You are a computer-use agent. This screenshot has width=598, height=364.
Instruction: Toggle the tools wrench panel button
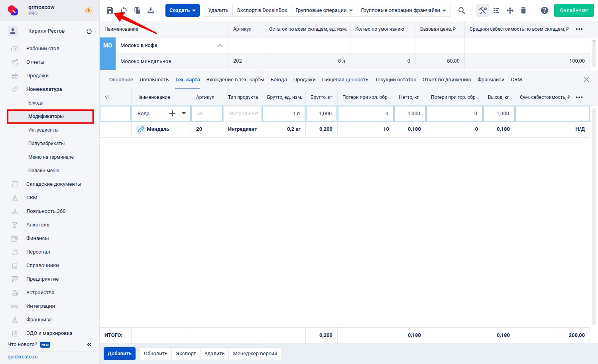[483, 10]
